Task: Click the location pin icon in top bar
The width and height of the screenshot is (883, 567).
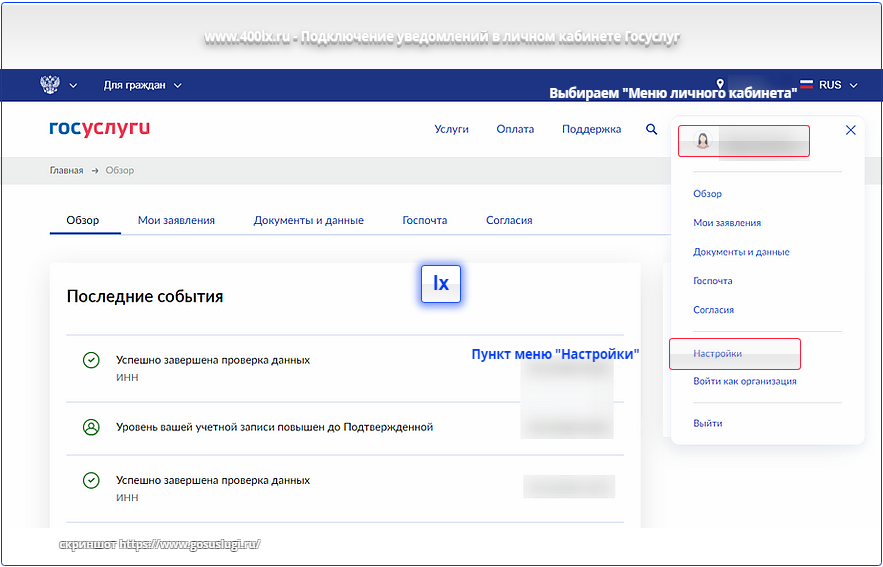Action: click(x=720, y=85)
